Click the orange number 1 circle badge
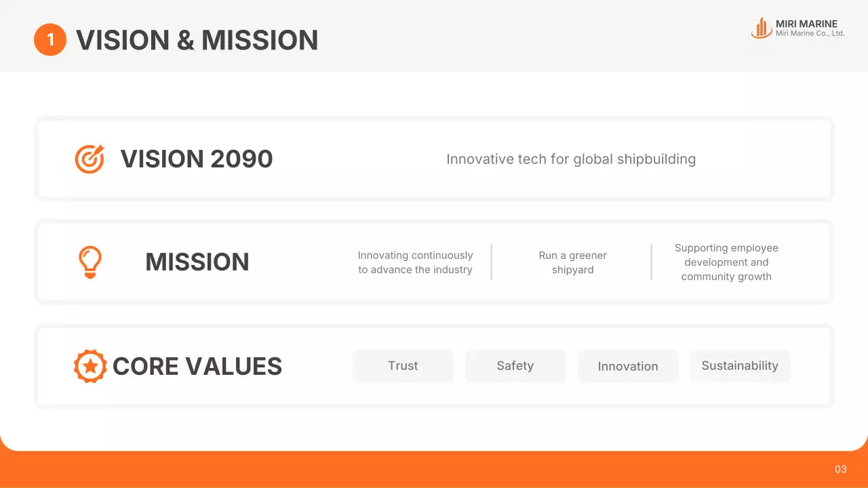Viewport: 868px width, 488px height. tap(50, 40)
